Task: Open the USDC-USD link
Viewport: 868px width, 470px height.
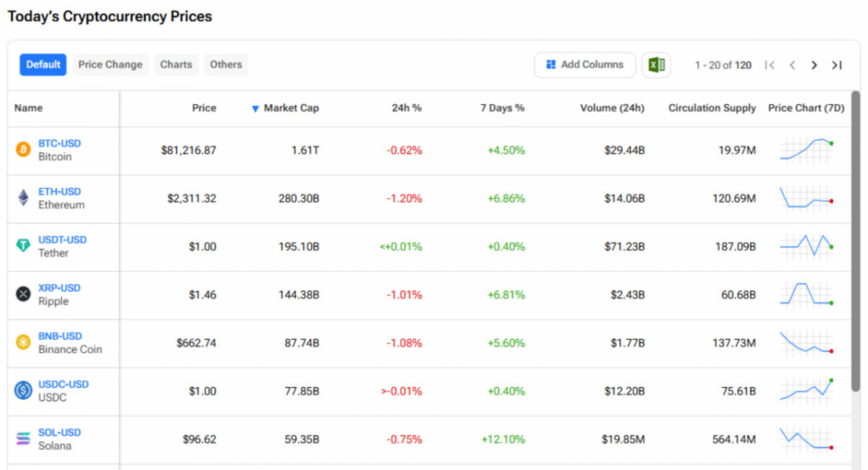Action: [x=64, y=384]
